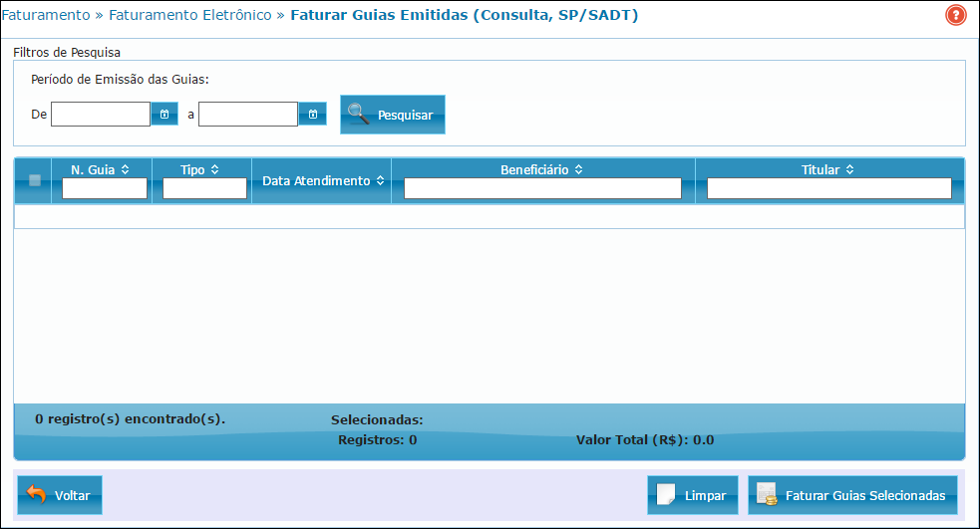Focus the end date input field

tap(248, 115)
